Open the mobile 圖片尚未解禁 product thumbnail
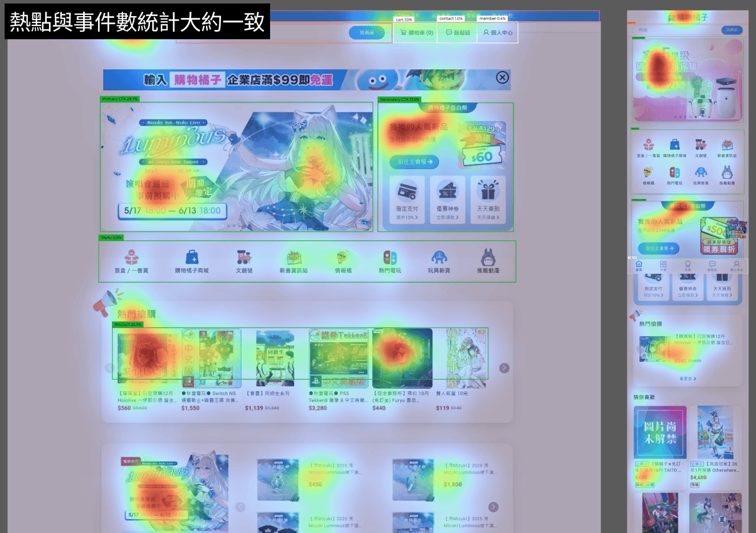 pyautogui.click(x=660, y=433)
